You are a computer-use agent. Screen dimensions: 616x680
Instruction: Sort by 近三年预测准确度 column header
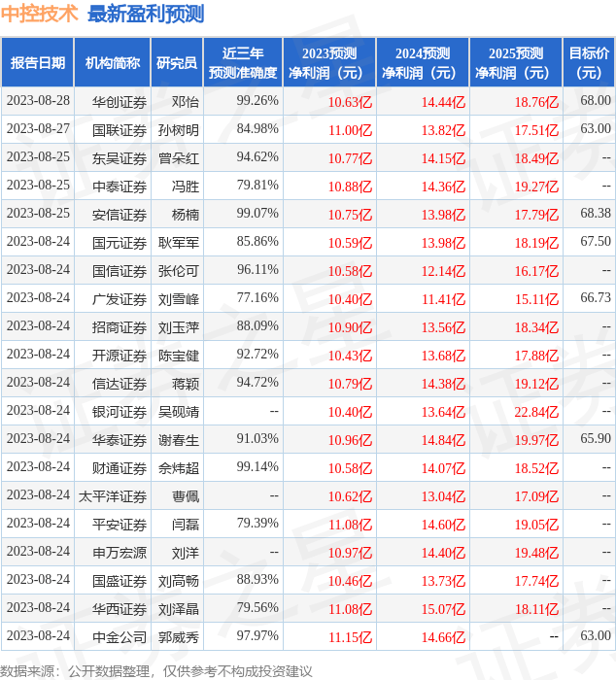tap(243, 63)
